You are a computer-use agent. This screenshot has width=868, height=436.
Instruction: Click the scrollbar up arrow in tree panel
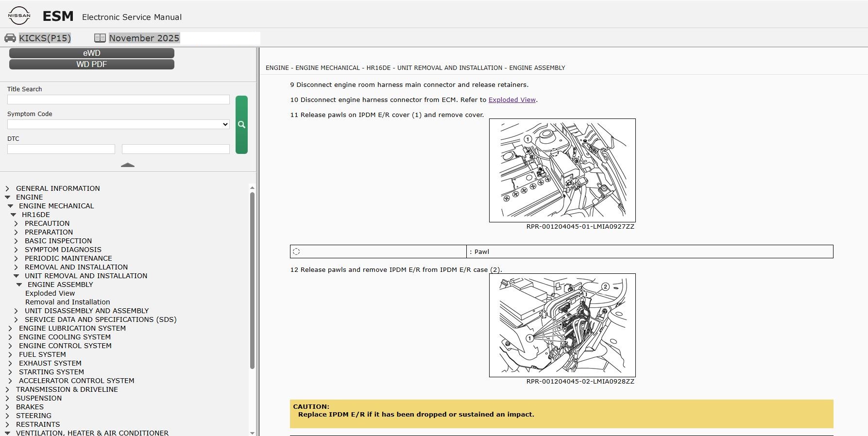[252, 188]
